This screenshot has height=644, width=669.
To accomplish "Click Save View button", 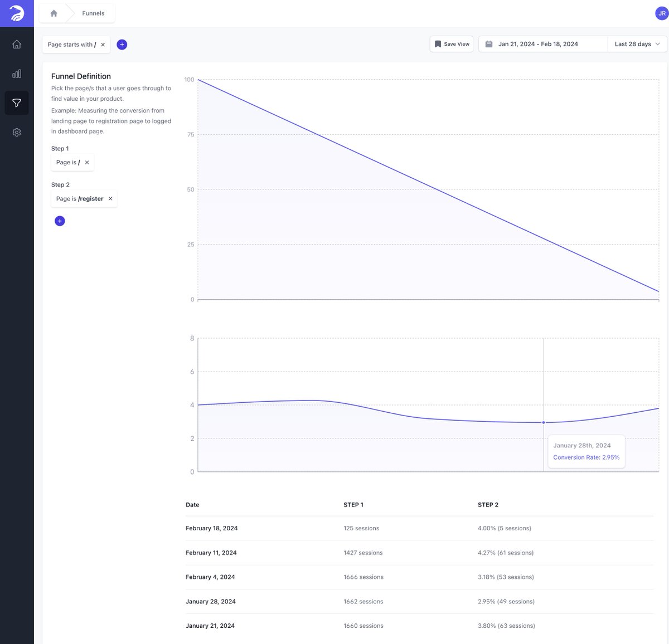I will click(452, 44).
